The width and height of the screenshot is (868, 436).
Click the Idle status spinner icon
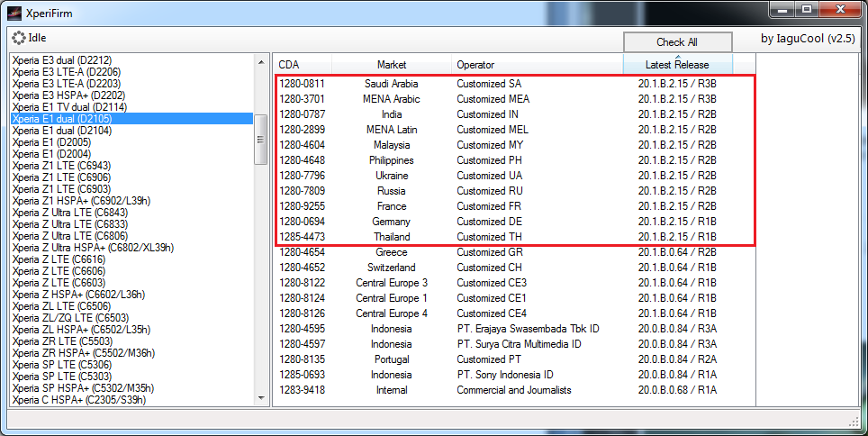pyautogui.click(x=18, y=39)
